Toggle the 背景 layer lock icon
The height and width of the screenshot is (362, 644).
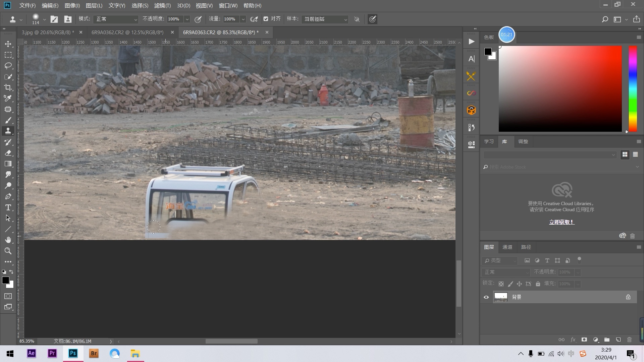[628, 297]
